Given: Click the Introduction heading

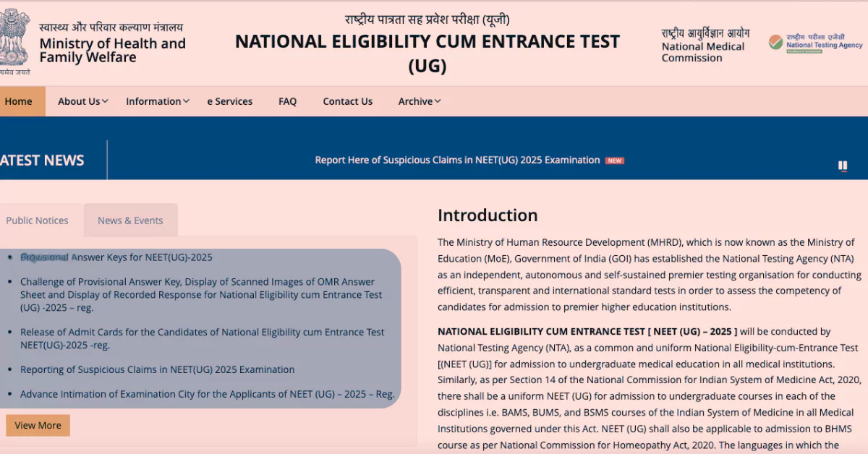Looking at the screenshot, I should (488, 215).
